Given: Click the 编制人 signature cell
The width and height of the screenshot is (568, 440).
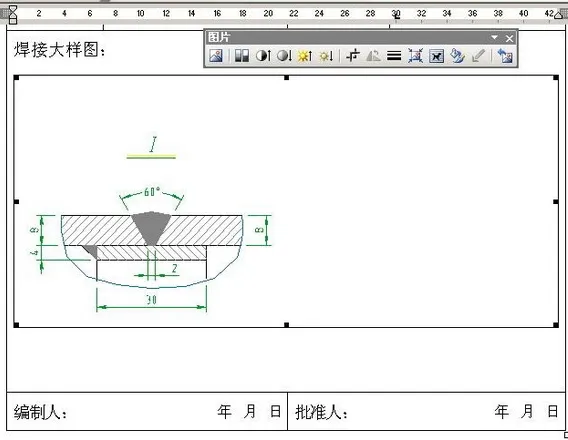Looking at the screenshot, I should click(147, 411).
